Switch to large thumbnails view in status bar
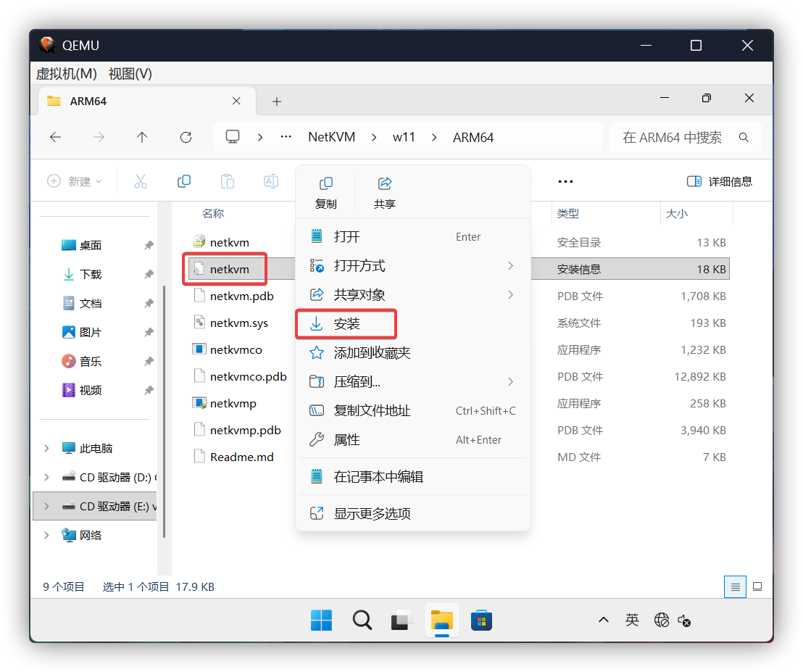Viewport: 803px width, 672px height. tap(757, 586)
